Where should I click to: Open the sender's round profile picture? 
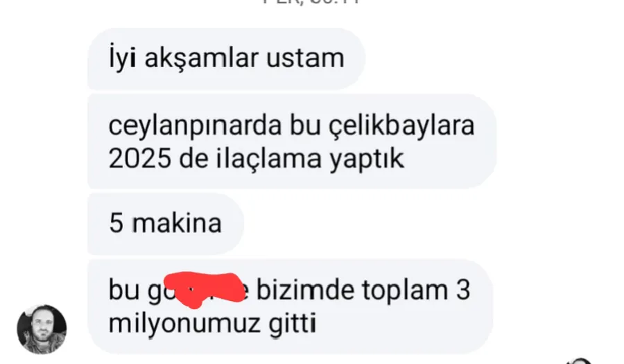point(42,329)
